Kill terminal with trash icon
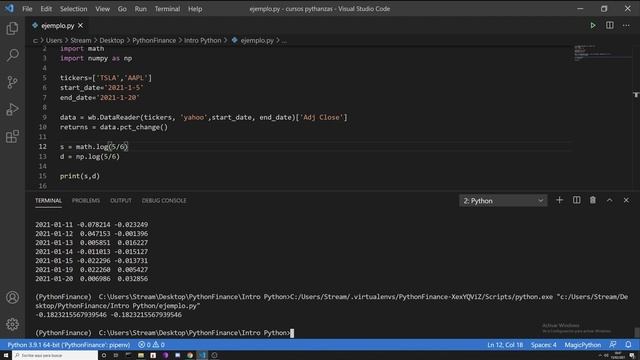The width and height of the screenshot is (640, 360). click(593, 200)
